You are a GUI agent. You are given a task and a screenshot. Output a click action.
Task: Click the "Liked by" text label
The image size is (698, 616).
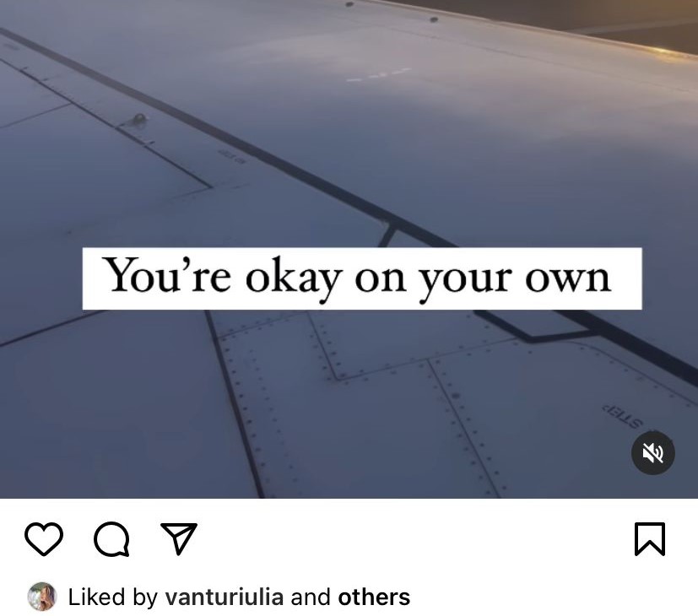point(112,597)
